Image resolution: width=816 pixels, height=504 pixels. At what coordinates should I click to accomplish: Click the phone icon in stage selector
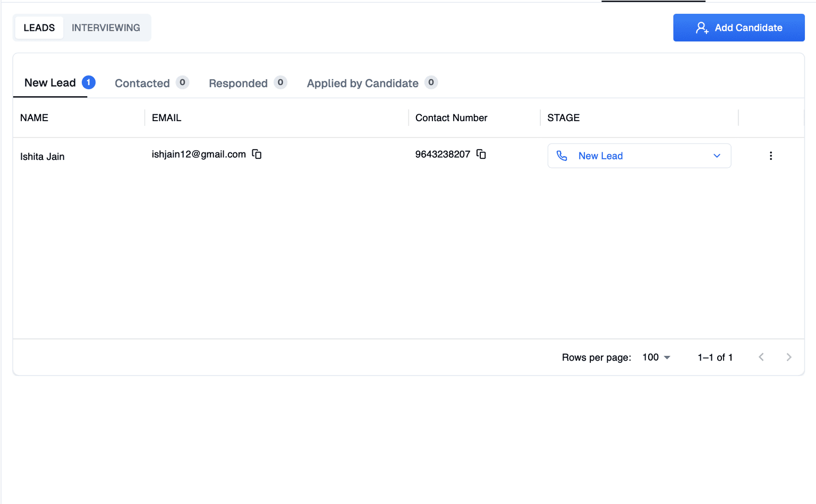[x=562, y=156]
